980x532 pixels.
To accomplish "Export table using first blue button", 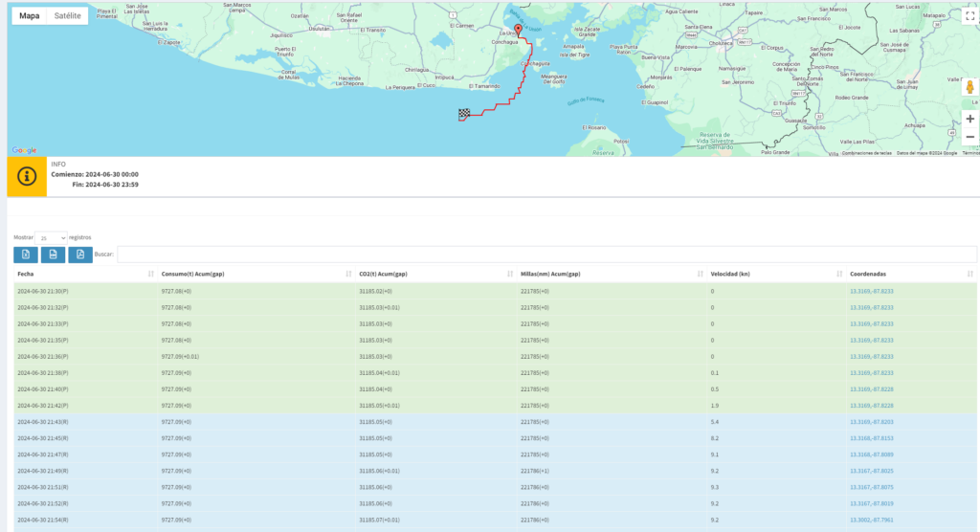I will (x=26, y=255).
